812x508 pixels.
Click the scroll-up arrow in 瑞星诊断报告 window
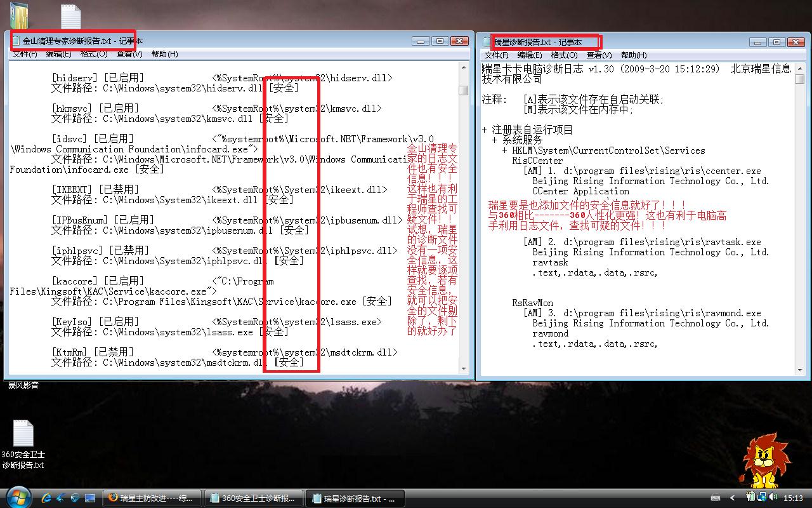pyautogui.click(x=801, y=67)
